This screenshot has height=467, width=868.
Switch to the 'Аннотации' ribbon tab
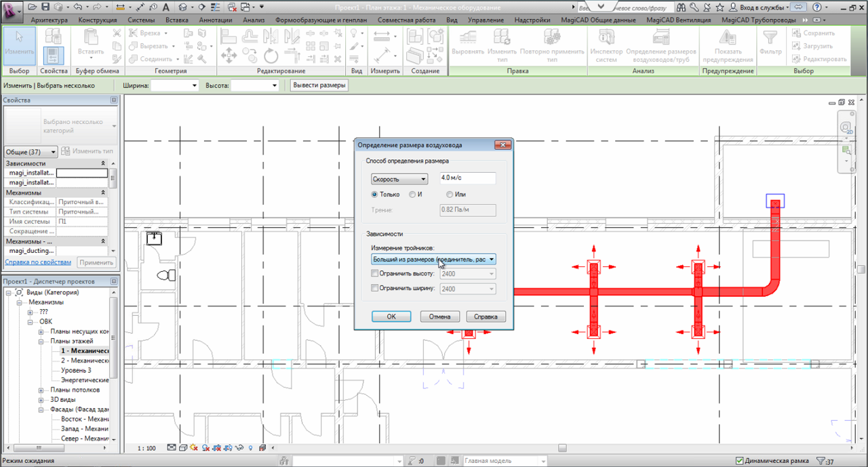coord(215,20)
